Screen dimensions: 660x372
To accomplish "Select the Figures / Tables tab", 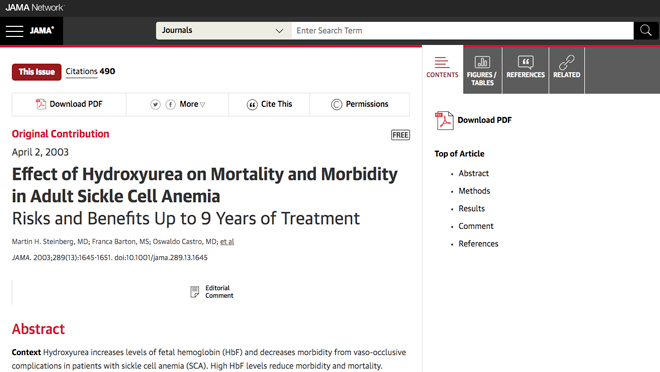I will 482,70.
